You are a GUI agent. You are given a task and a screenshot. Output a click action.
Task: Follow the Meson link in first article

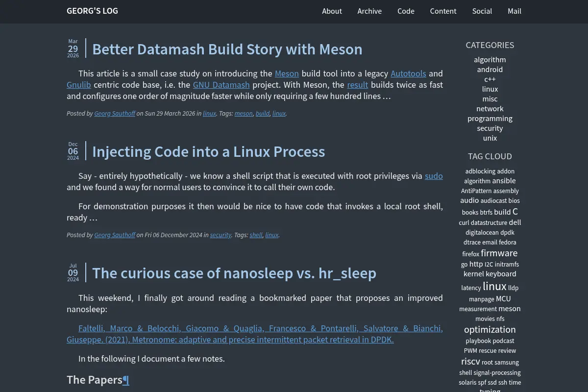(x=287, y=73)
